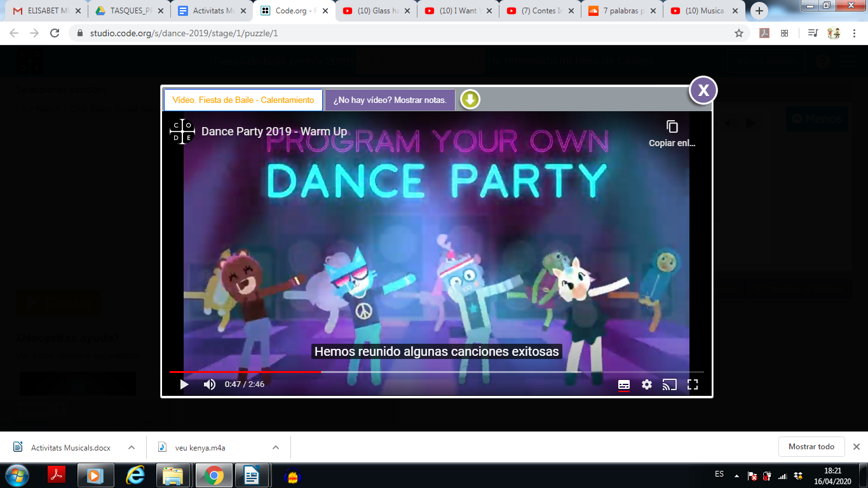Click the Chrome taskbar icon
The width and height of the screenshot is (868, 488).
tap(214, 475)
